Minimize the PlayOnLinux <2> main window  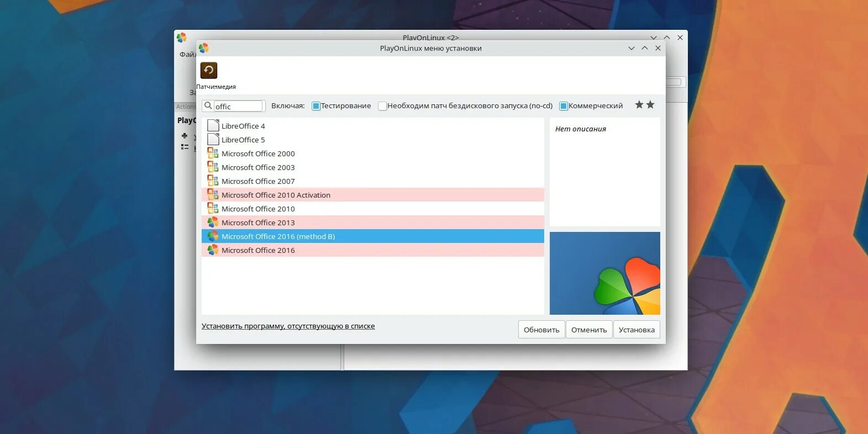point(654,38)
